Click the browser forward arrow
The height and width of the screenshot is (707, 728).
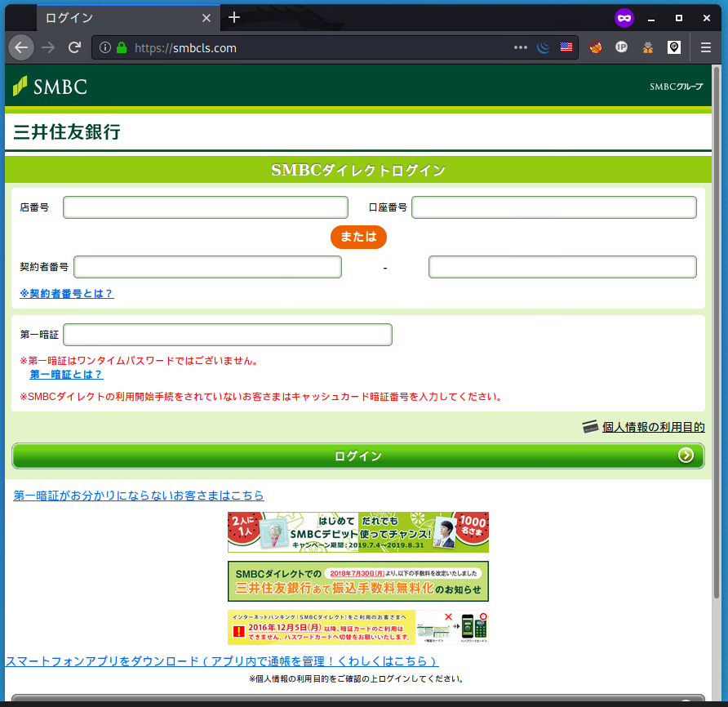(x=48, y=47)
